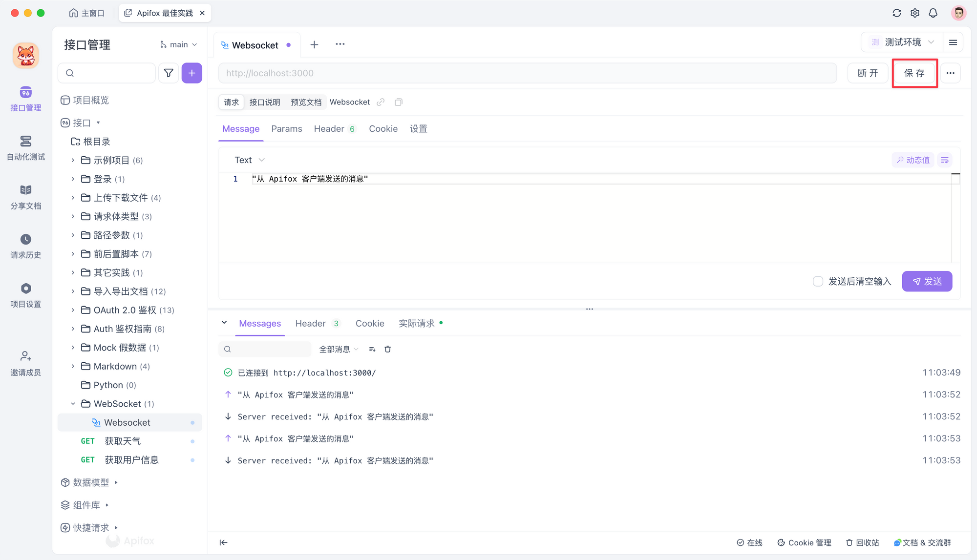Open 邀请成员 panel

25,363
